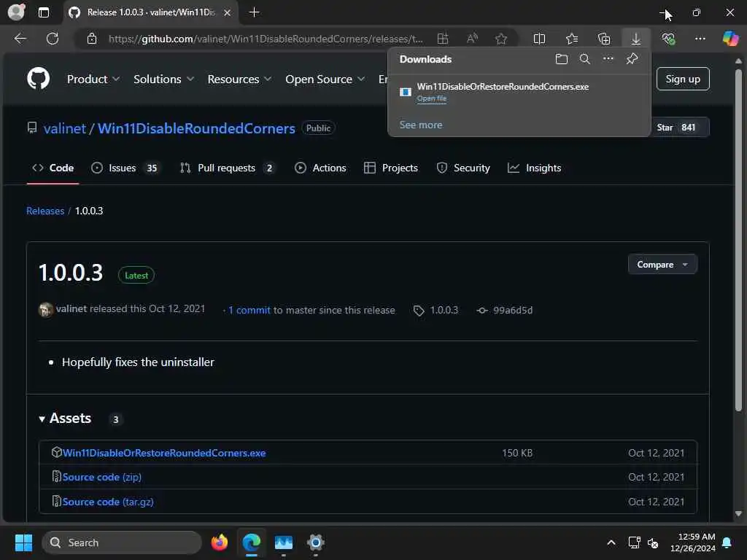Click the browser address bar
747x560 pixels.
click(x=266, y=39)
